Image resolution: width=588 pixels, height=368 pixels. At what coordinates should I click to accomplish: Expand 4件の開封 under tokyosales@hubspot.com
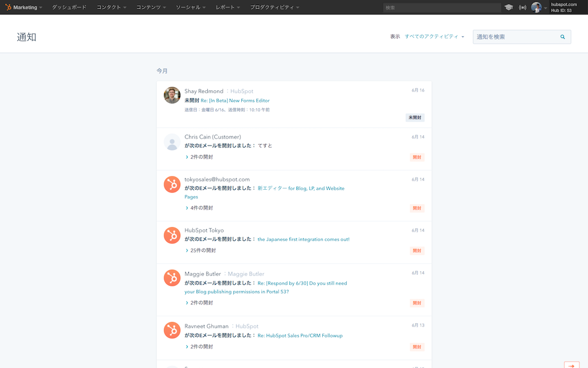pyautogui.click(x=199, y=208)
